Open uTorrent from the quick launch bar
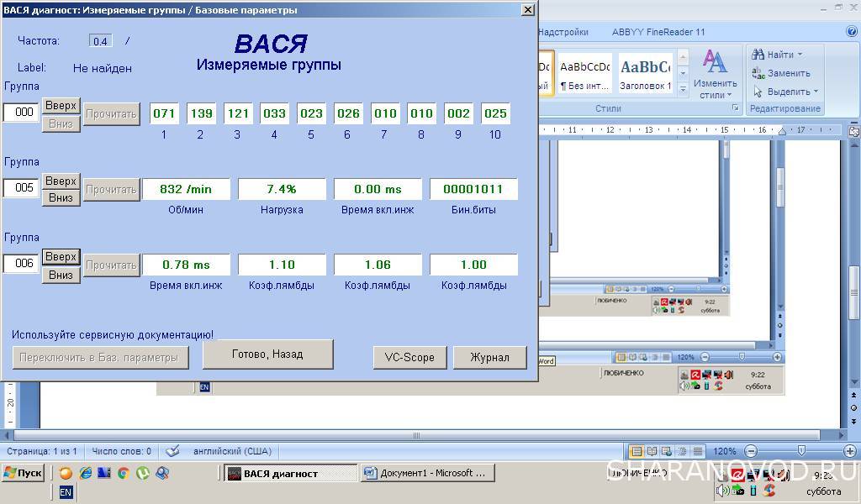861x504 pixels. 143,473
